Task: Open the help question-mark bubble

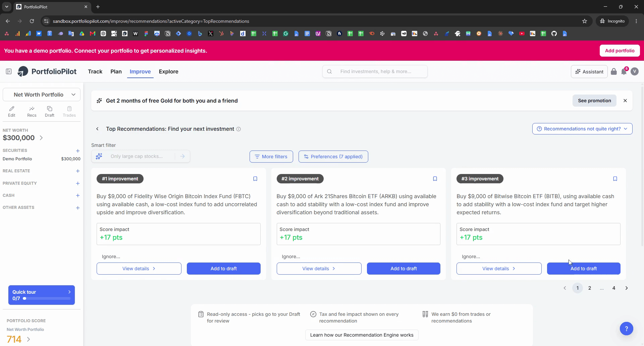Action: 627,329
